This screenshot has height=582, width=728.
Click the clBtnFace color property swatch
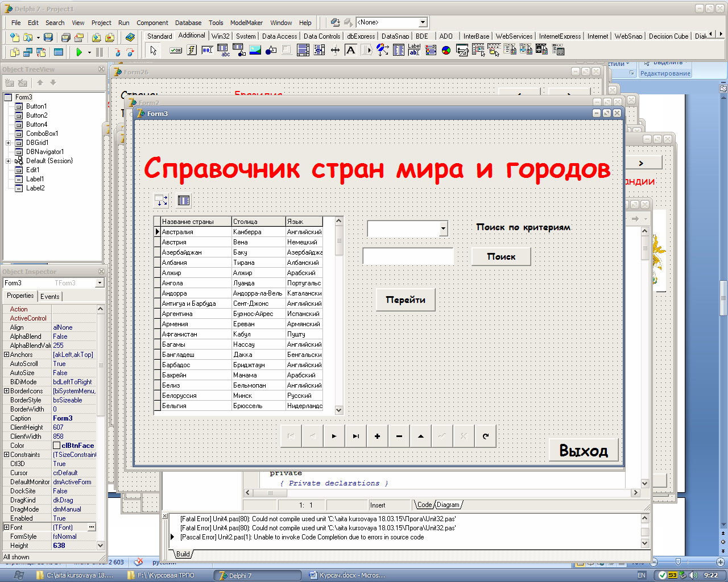click(x=56, y=446)
